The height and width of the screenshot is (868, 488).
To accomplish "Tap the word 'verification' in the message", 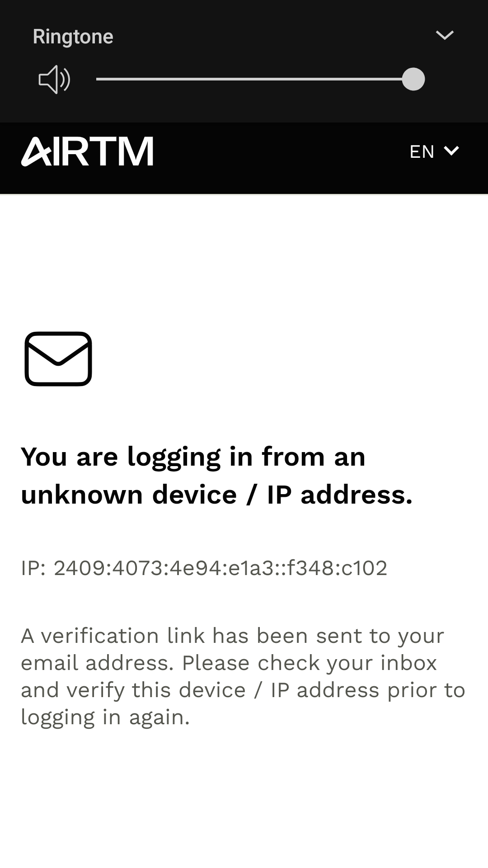I will (99, 636).
